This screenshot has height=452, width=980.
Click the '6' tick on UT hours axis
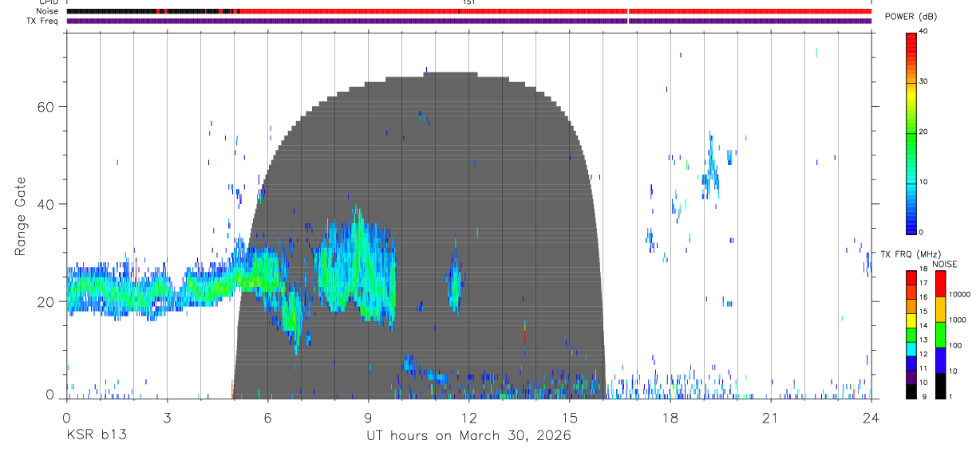pyautogui.click(x=267, y=417)
